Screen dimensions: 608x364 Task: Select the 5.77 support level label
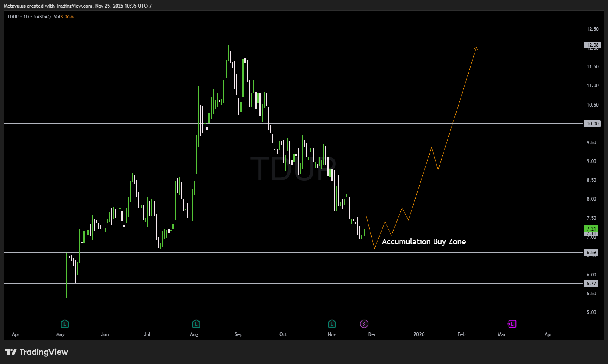tap(591, 284)
